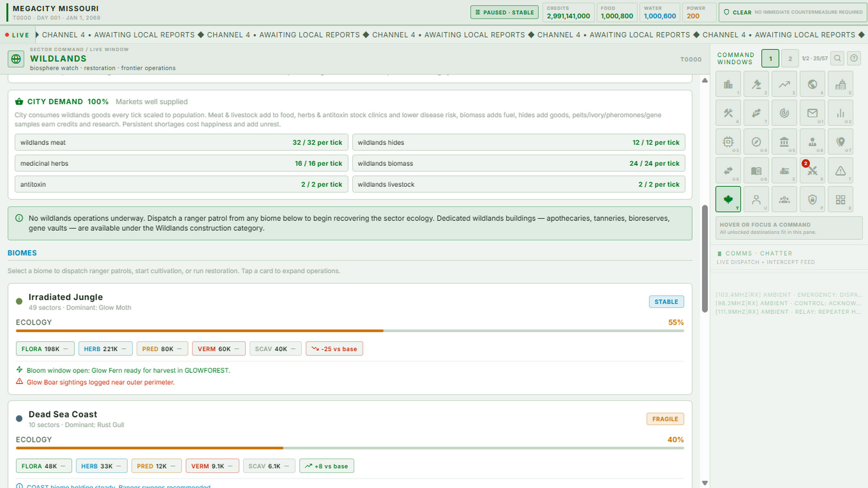Image resolution: width=868 pixels, height=488 pixels.
Task: Click the command windows help icon
Action: pyautogui.click(x=854, y=58)
